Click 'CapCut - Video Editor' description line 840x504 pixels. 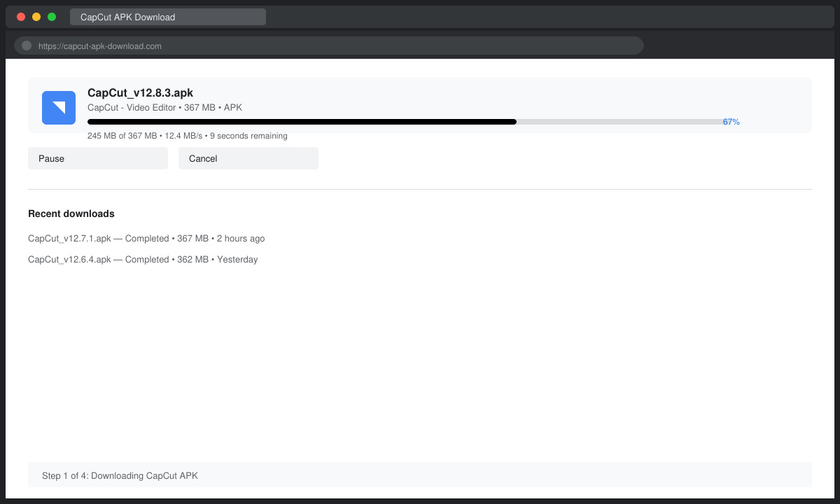(164, 108)
